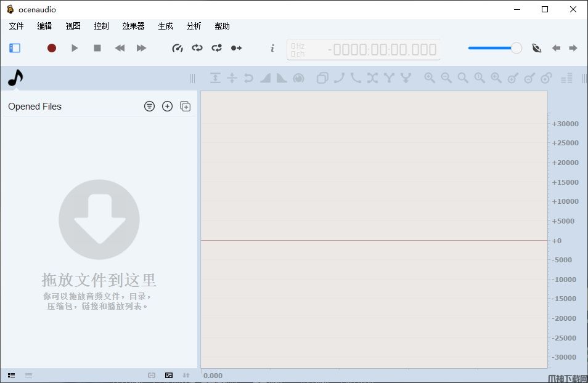Click the time counter display

coord(364,50)
